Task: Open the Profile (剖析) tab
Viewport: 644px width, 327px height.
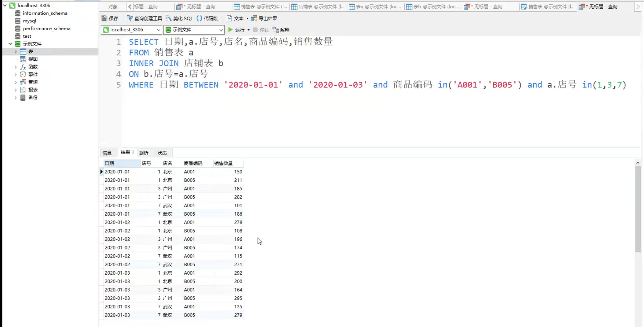Action: 144,153
